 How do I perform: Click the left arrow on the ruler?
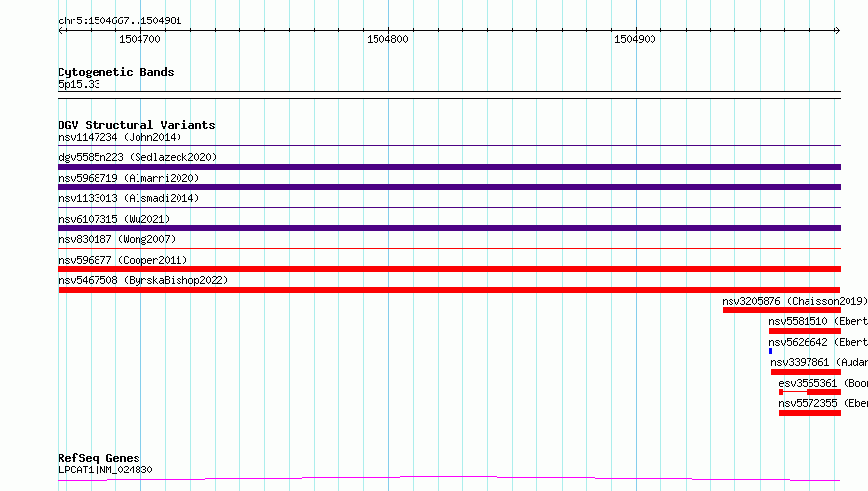60,30
